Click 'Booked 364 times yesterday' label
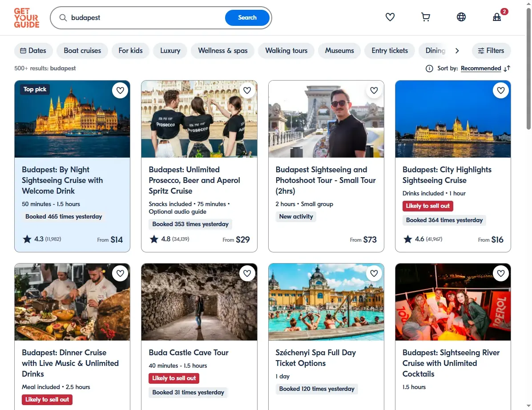This screenshot has height=410, width=532. click(444, 220)
